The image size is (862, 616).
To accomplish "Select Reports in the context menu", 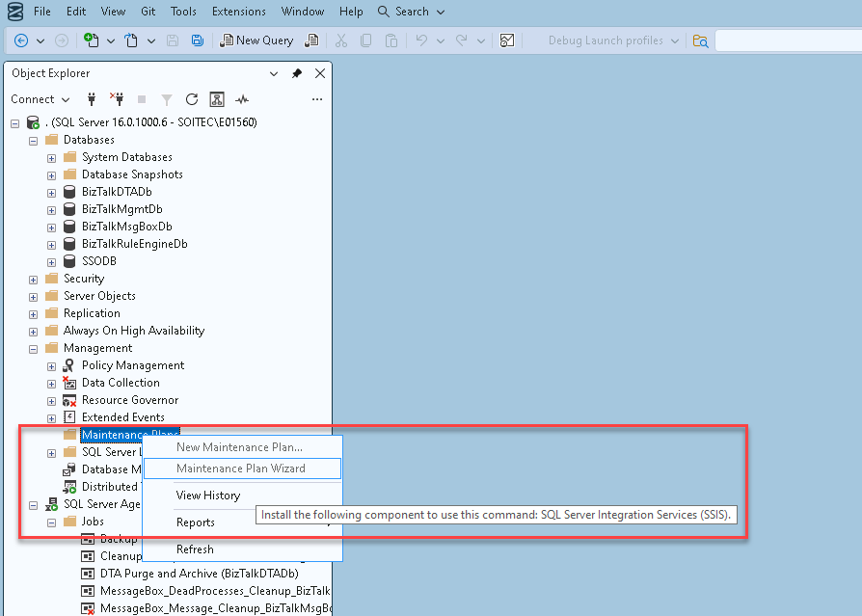I will [242, 522].
